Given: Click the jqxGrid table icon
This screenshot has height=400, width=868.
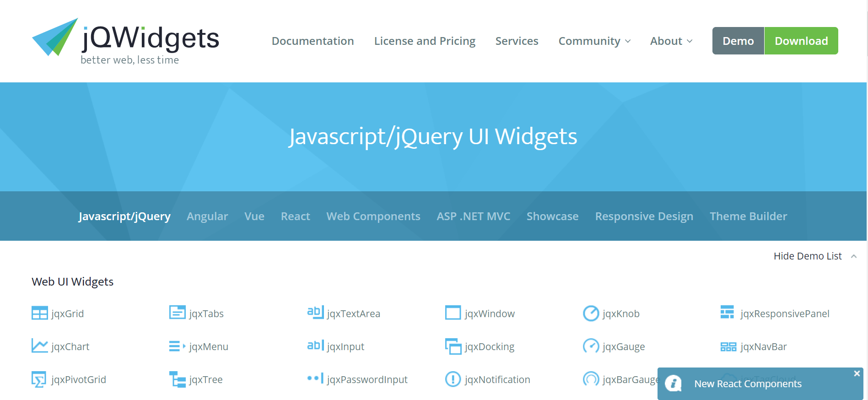Looking at the screenshot, I should (39, 313).
